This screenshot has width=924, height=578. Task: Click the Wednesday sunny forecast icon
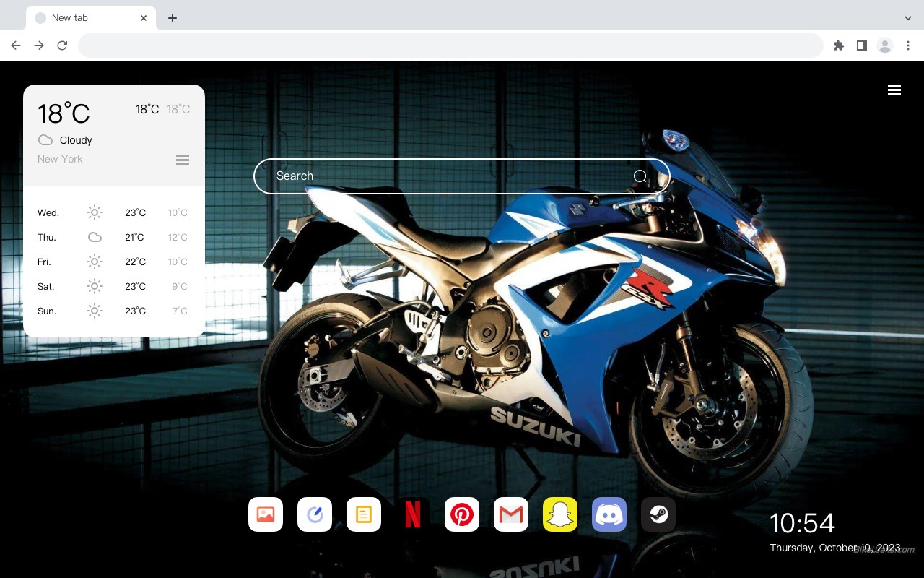pos(95,212)
